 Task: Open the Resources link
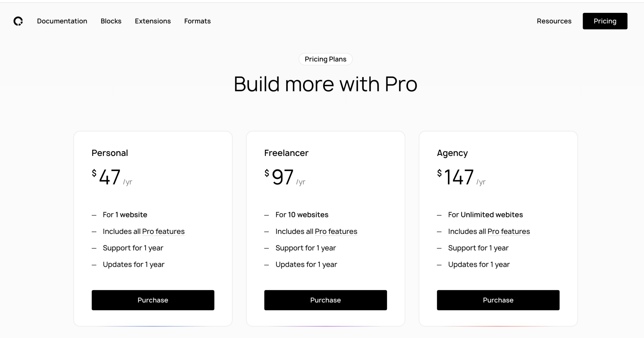coord(554,21)
